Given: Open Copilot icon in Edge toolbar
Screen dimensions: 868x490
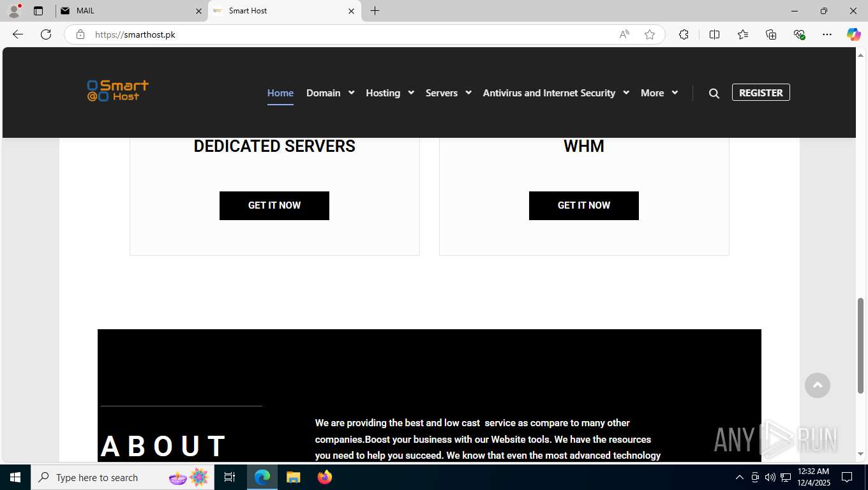Looking at the screenshot, I should [x=854, y=34].
